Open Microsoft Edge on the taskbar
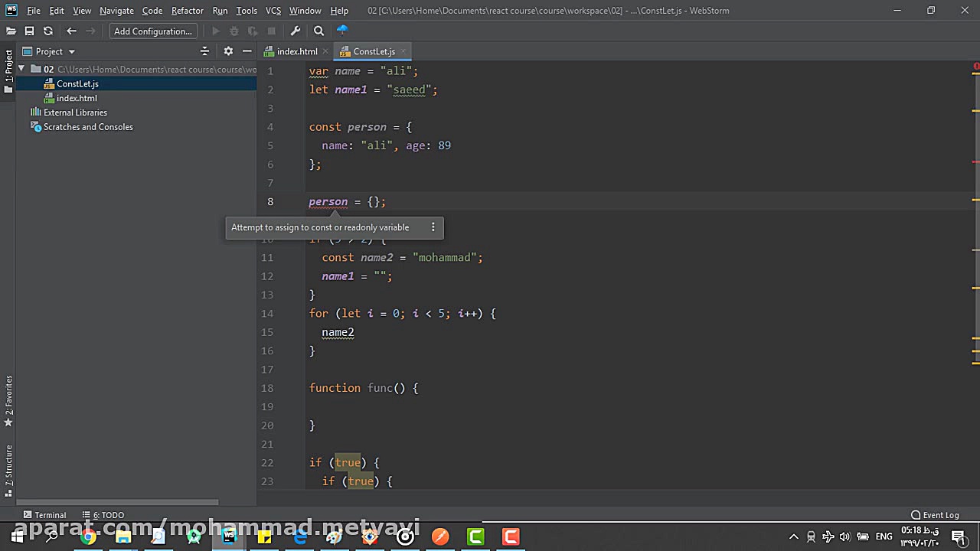Screen dimensions: 980x551 [299, 536]
